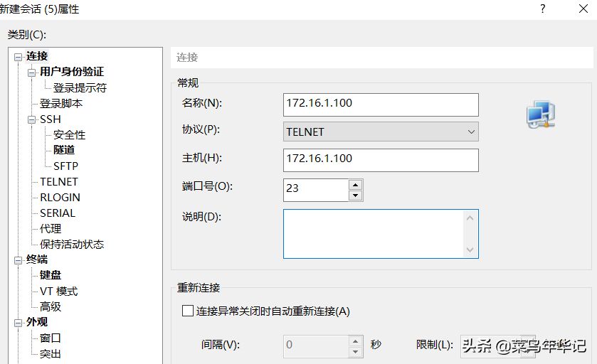Click inside the 说明 description textbox
Screen dimensions: 597x364
(x=374, y=233)
